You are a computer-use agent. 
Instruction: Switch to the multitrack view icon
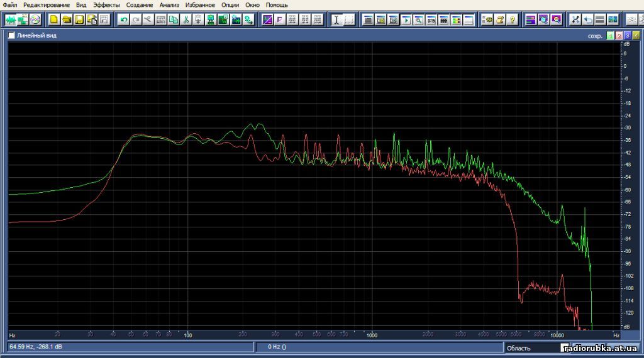coord(23,19)
